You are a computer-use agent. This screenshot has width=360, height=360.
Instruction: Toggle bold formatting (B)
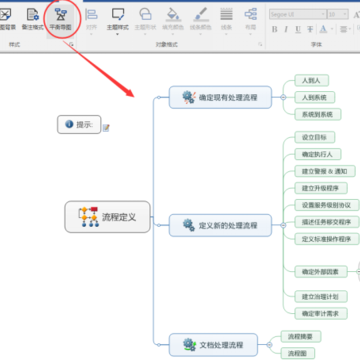274,29
